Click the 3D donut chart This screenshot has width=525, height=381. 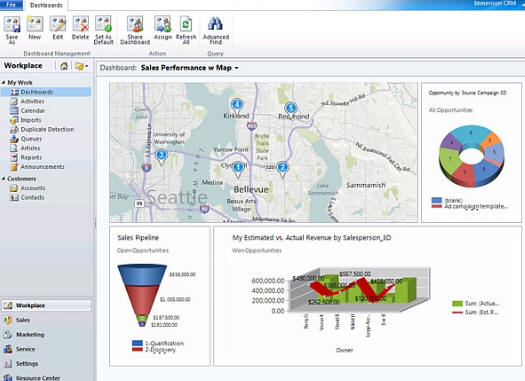[x=471, y=156]
